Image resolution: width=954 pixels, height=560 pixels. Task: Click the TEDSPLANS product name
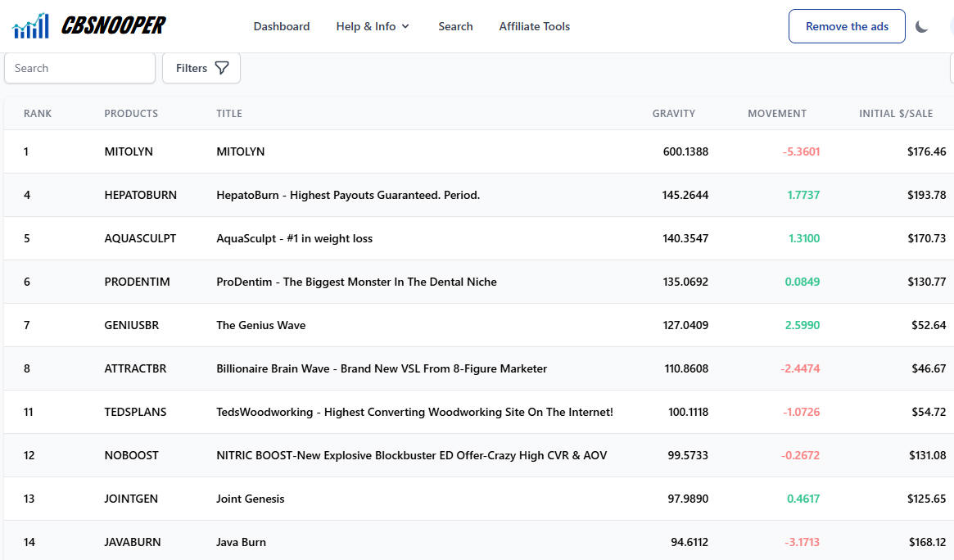[x=135, y=412]
